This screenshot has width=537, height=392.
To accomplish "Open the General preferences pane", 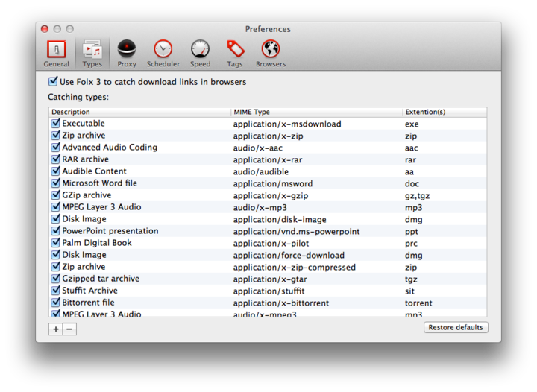I will click(56, 52).
